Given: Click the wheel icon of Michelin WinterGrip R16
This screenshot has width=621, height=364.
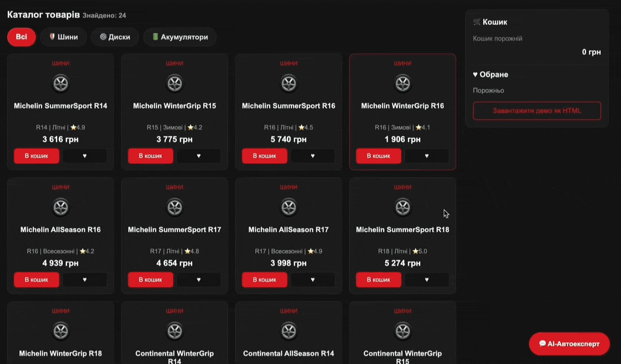Looking at the screenshot, I should click(x=403, y=84).
